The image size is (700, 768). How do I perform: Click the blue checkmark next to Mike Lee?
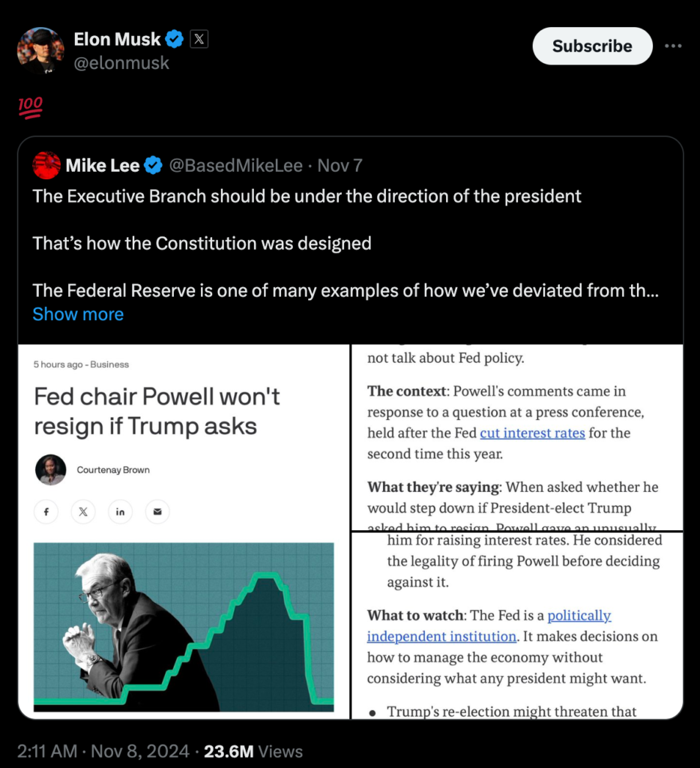click(154, 166)
